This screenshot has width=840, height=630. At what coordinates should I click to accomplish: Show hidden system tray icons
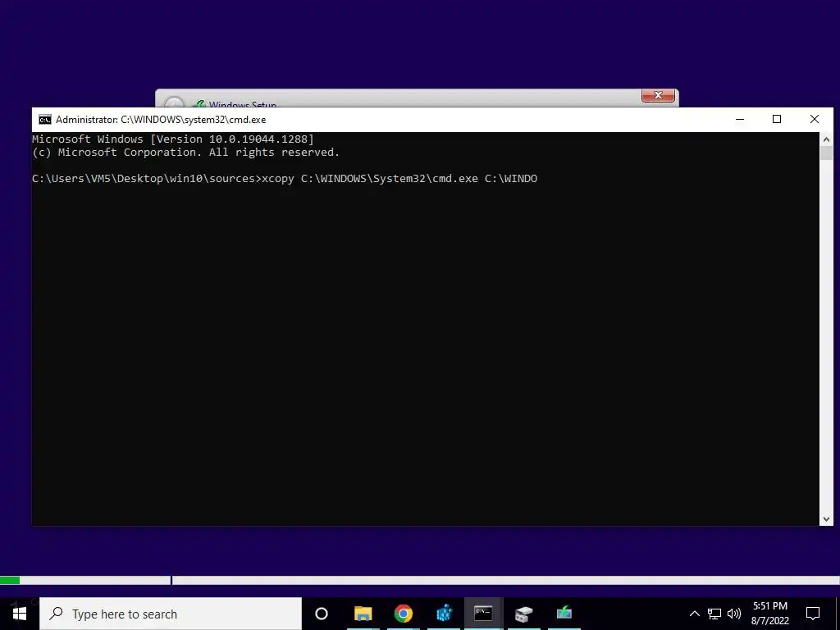point(694,614)
